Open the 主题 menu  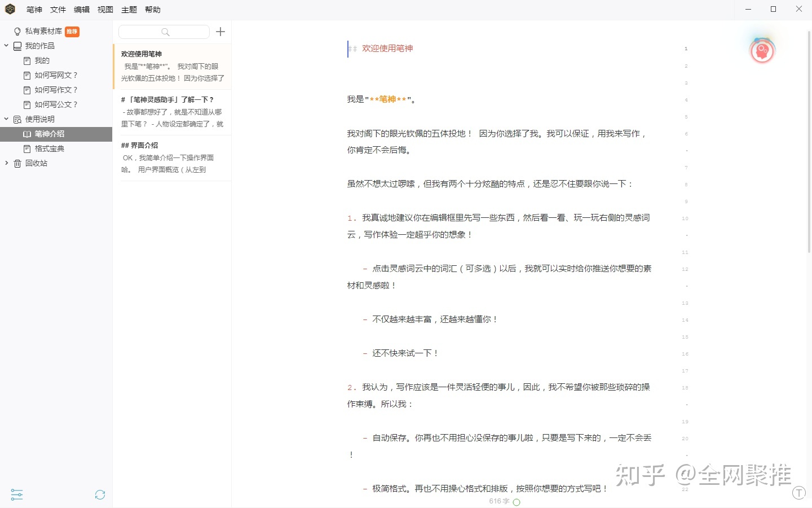(x=129, y=10)
